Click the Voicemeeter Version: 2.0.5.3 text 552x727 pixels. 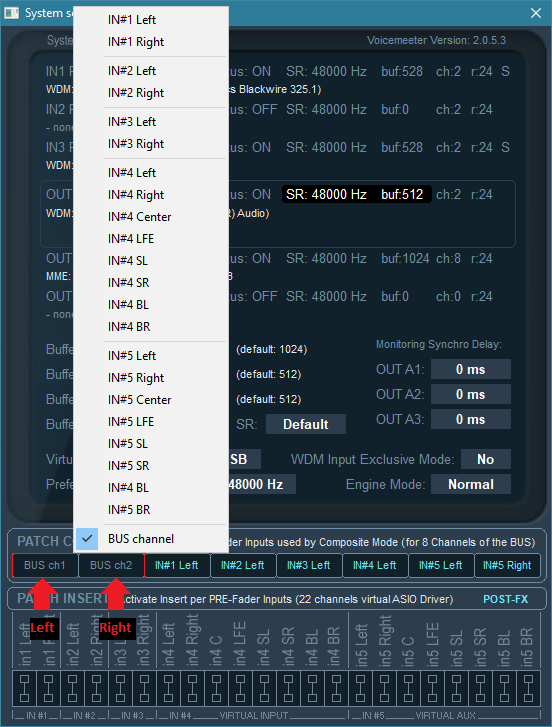coord(437,40)
